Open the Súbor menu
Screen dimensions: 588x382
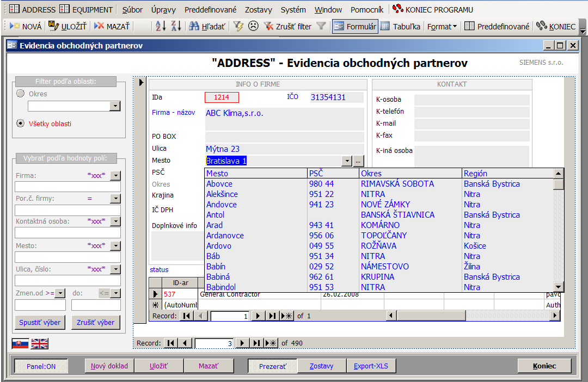132,9
